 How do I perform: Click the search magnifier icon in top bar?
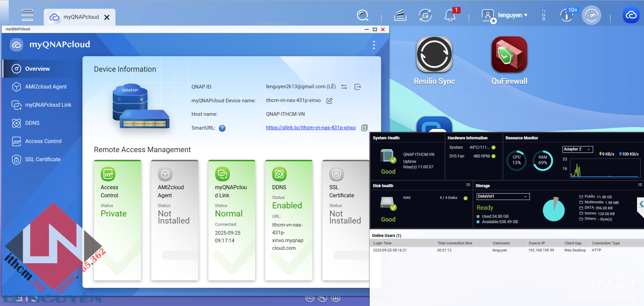[x=363, y=15]
